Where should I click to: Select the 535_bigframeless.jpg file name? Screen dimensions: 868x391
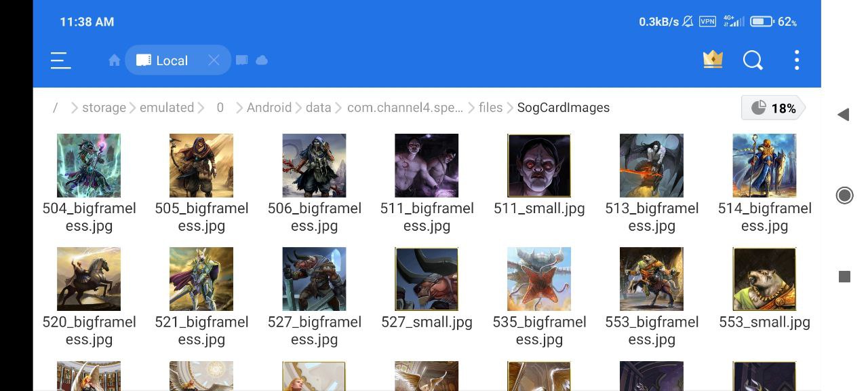(539, 331)
